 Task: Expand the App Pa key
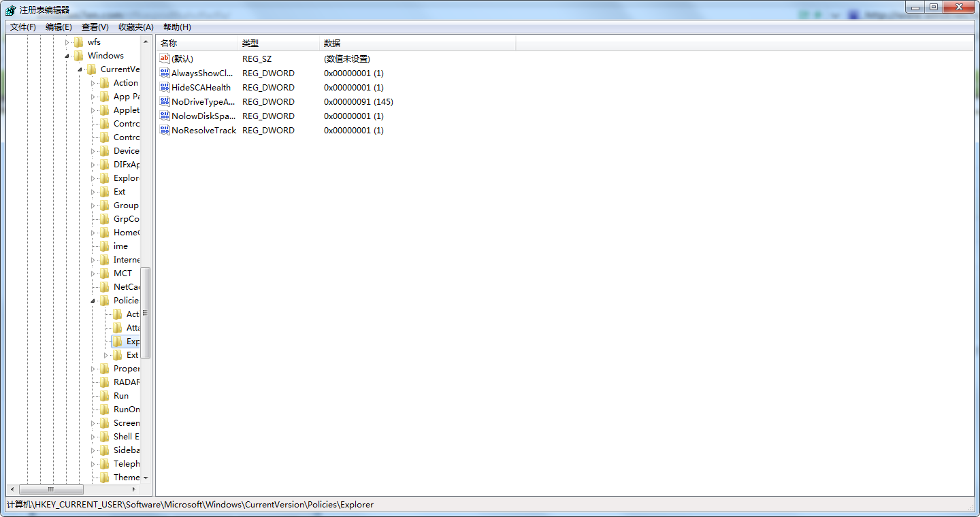click(x=93, y=97)
